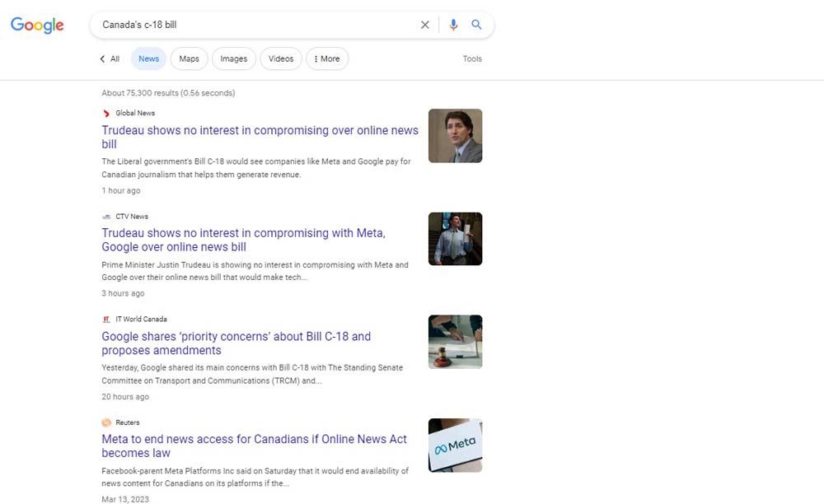Click the 'About 75,300 results' count text
The height and width of the screenshot is (504, 824).
point(168,93)
